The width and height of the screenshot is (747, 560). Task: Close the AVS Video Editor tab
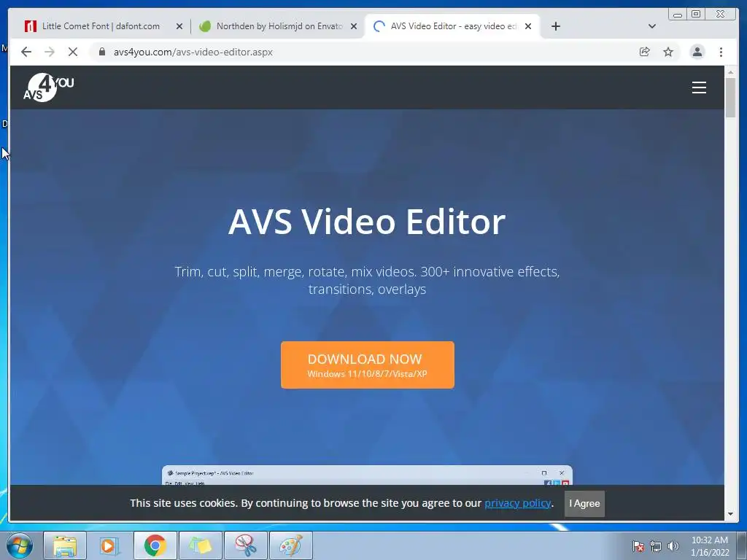click(528, 27)
